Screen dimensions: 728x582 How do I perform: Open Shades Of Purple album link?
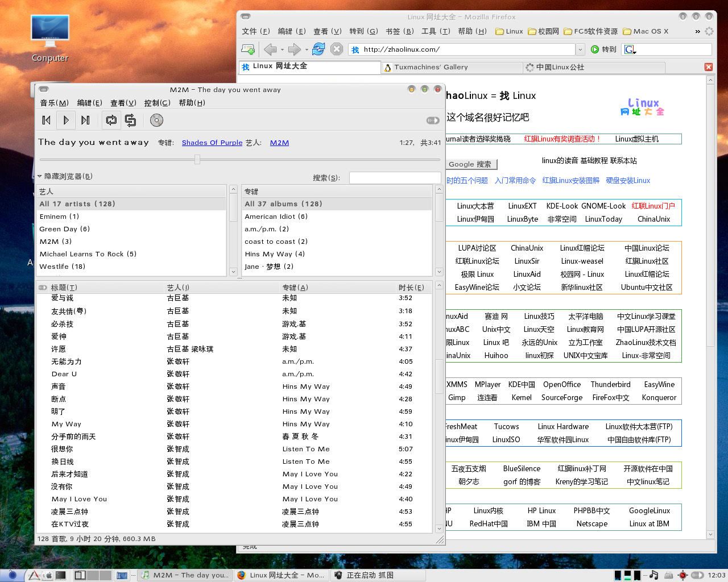pos(212,143)
